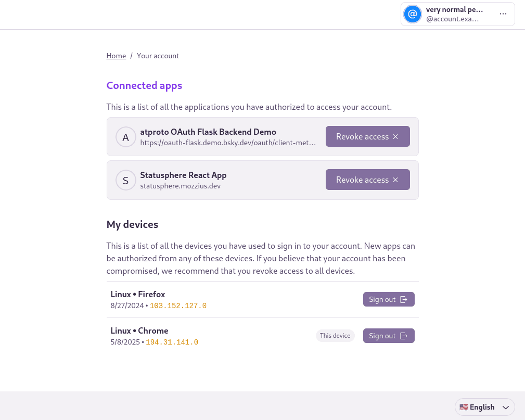The height and width of the screenshot is (420, 525).
Task: Open the Home breadcrumb link
Action: click(116, 56)
